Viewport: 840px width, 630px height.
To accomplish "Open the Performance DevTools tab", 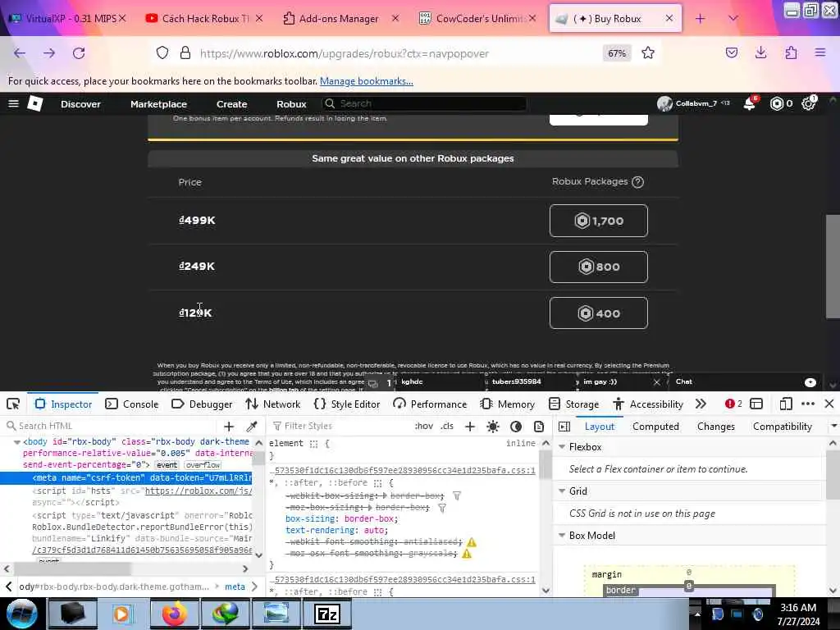I will pyautogui.click(x=430, y=404).
